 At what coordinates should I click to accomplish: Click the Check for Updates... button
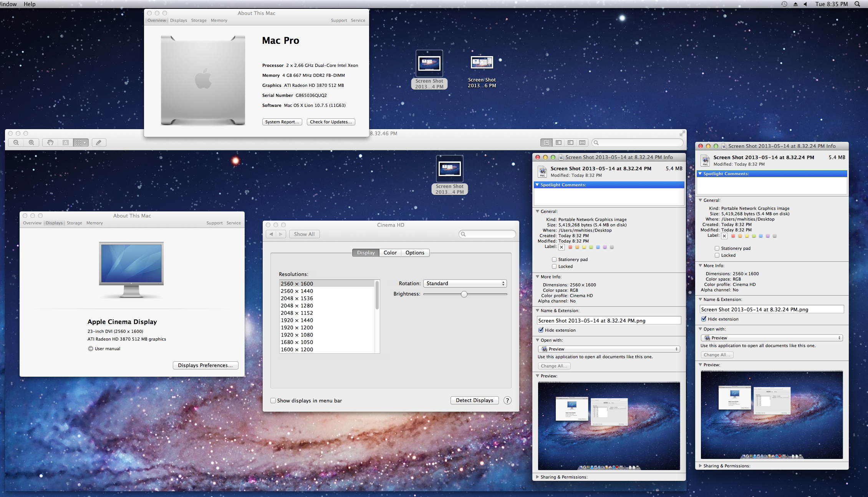coord(331,122)
